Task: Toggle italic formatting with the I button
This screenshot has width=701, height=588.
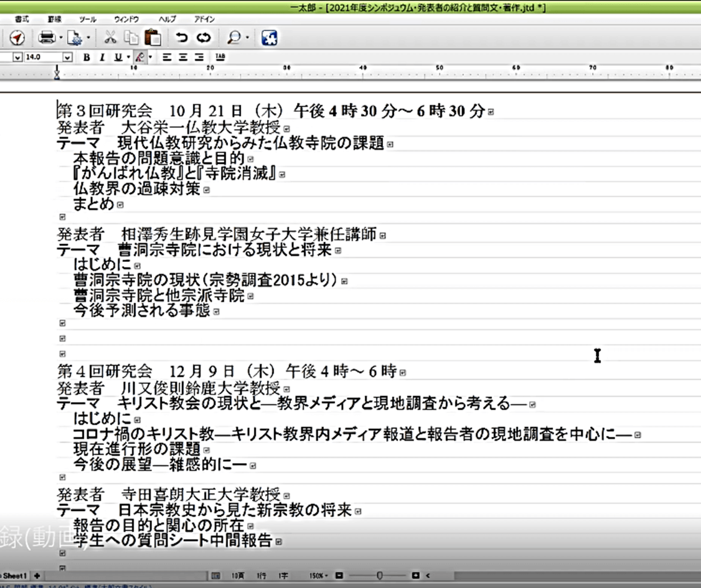Action: [102, 57]
